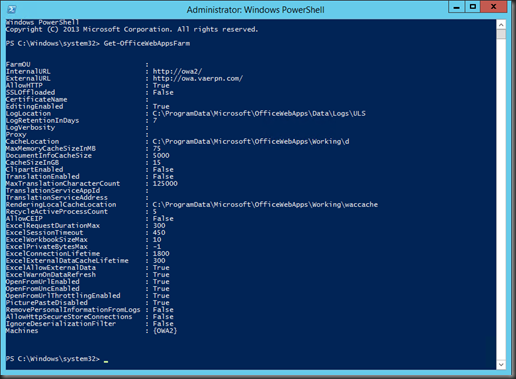The height and width of the screenshot is (379, 516).
Task: Click the ExcelWarnOnDataRefresh property name
Action: pyautogui.click(x=51, y=274)
